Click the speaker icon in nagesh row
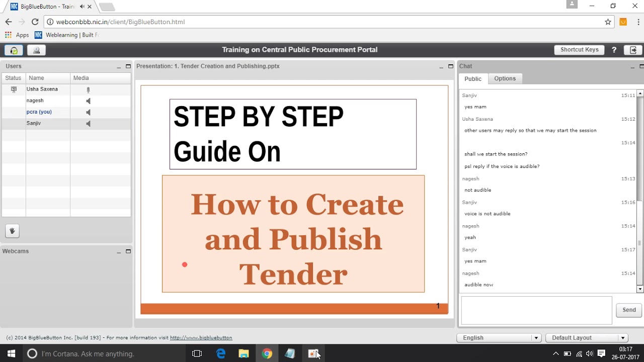 88,101
